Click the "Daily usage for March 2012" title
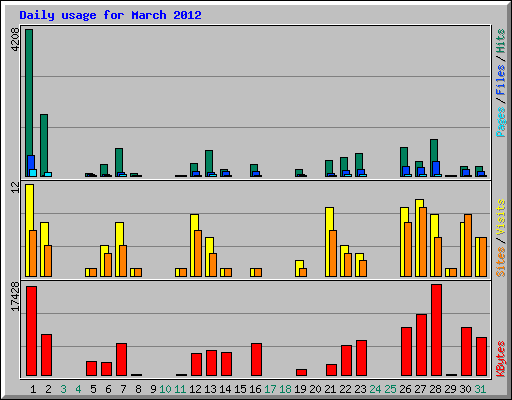The width and height of the screenshot is (512, 400). (110, 15)
